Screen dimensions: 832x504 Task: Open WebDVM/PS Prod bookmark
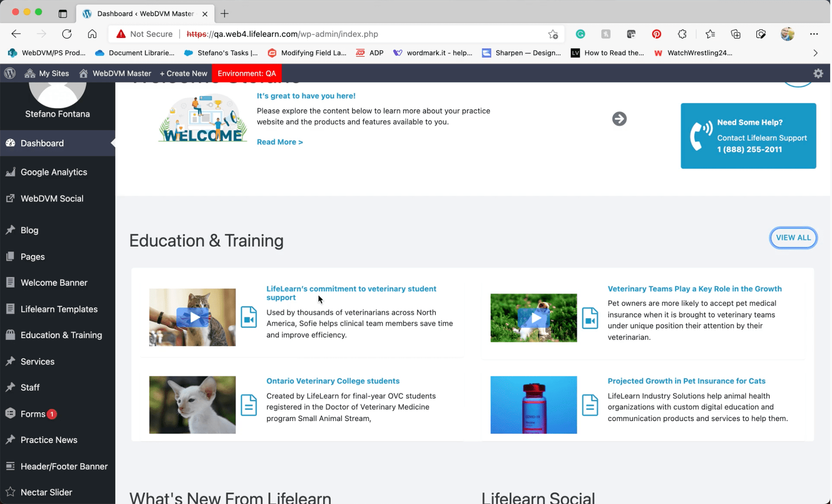point(47,53)
